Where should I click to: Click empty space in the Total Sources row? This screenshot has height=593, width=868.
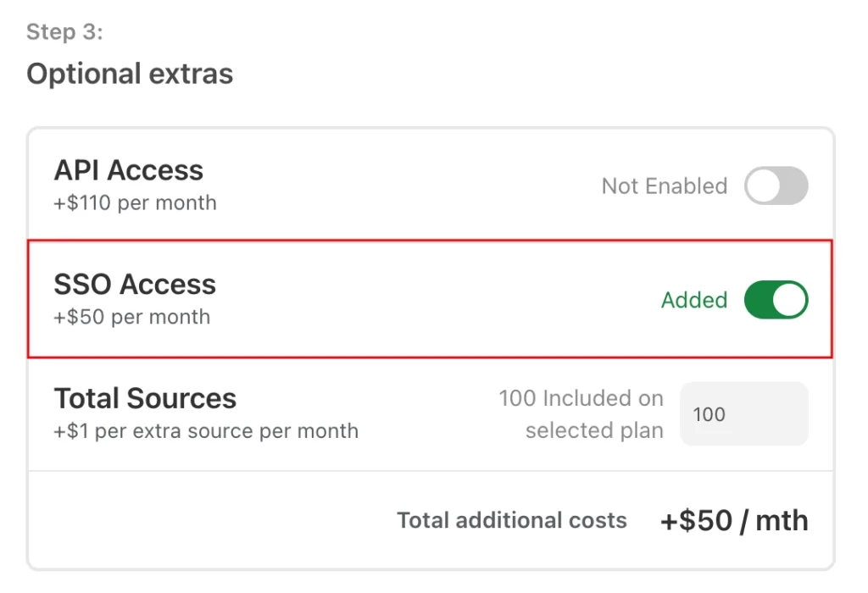(x=424, y=414)
